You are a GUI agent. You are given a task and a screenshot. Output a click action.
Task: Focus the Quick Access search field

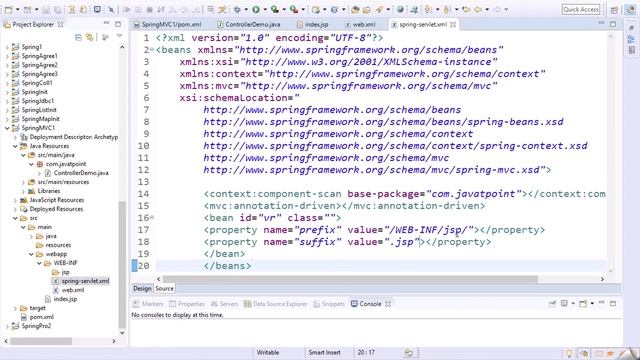(x=580, y=9)
